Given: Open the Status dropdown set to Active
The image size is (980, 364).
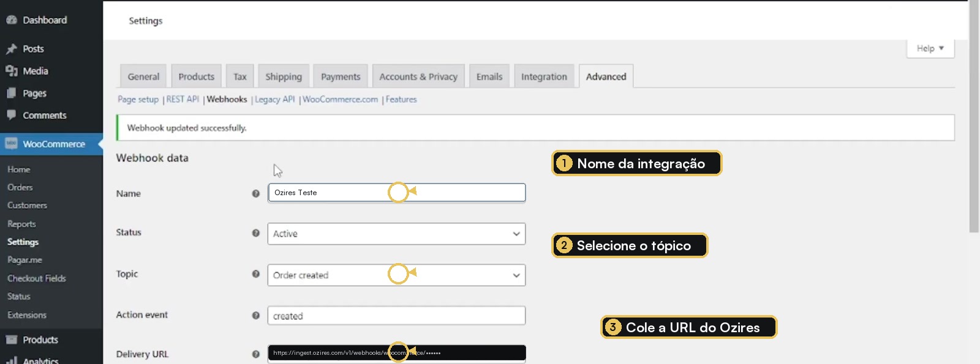Looking at the screenshot, I should pyautogui.click(x=396, y=234).
